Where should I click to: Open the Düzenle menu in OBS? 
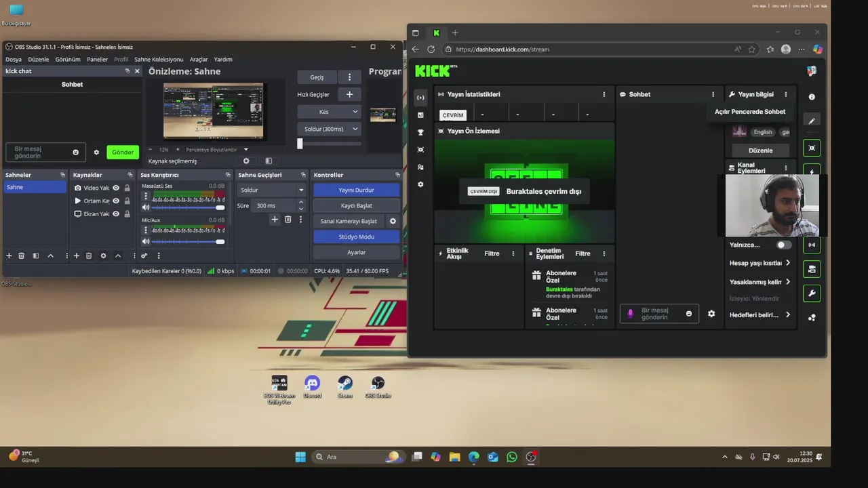(39, 60)
